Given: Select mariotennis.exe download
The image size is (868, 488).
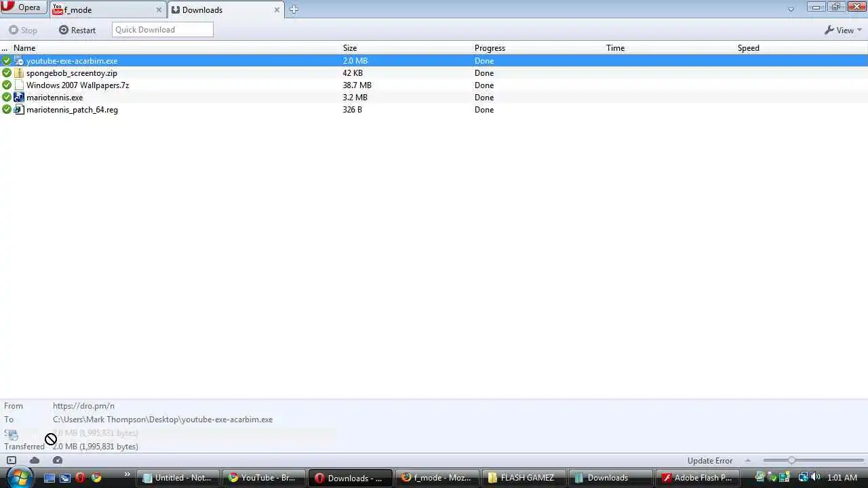Looking at the screenshot, I should tap(434, 98).
